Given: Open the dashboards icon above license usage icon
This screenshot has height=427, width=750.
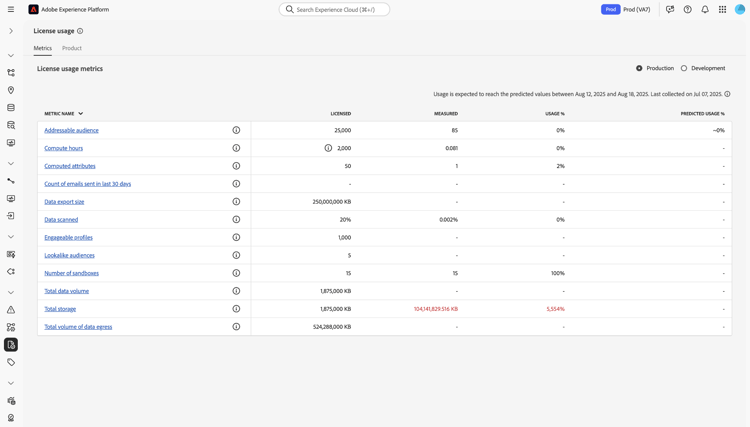Looking at the screenshot, I should (x=11, y=327).
